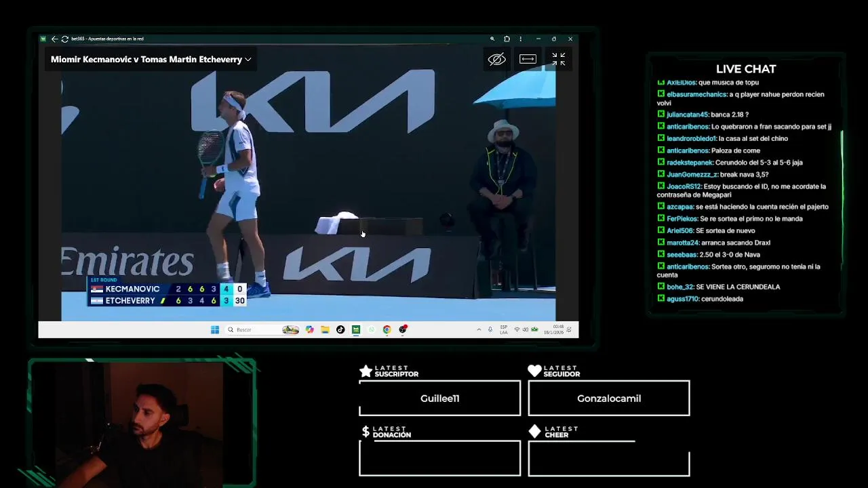Click chat user aguss1710

(x=683, y=299)
